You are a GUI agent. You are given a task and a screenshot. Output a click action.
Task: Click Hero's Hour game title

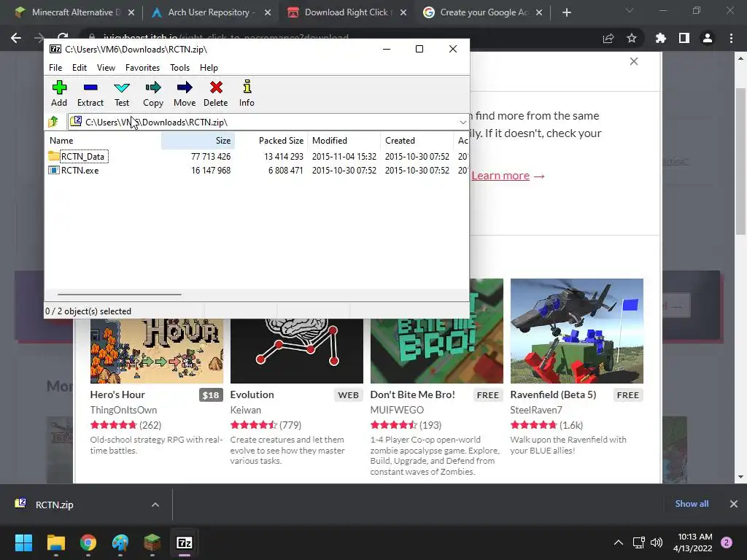(117, 394)
